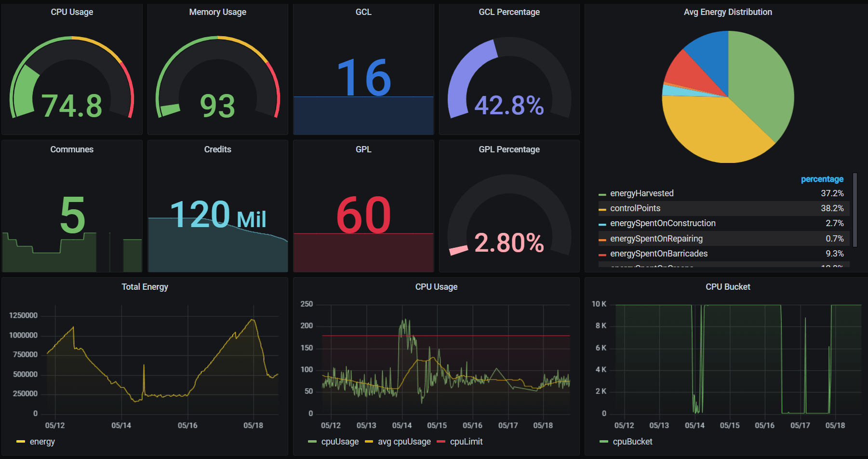Toggle the avg cpuUsage series legend label
This screenshot has height=459, width=868.
(404, 442)
